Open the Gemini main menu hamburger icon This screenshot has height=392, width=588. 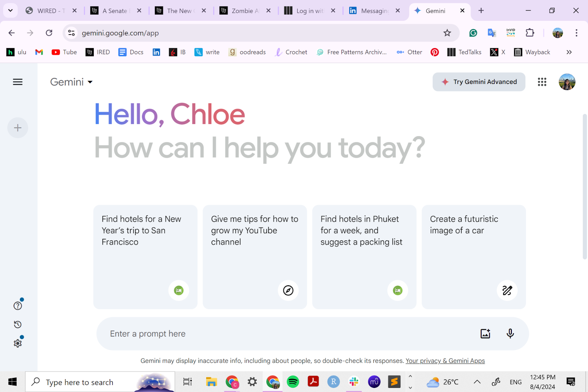(x=18, y=82)
